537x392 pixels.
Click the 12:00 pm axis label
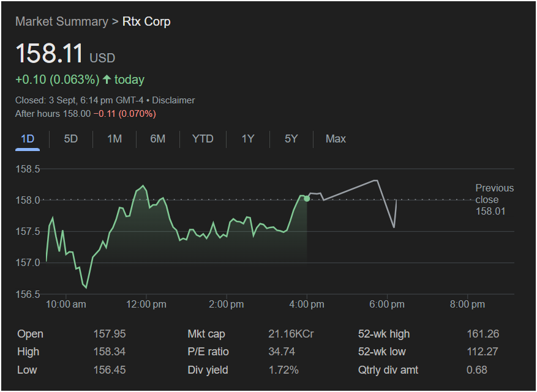click(x=146, y=304)
